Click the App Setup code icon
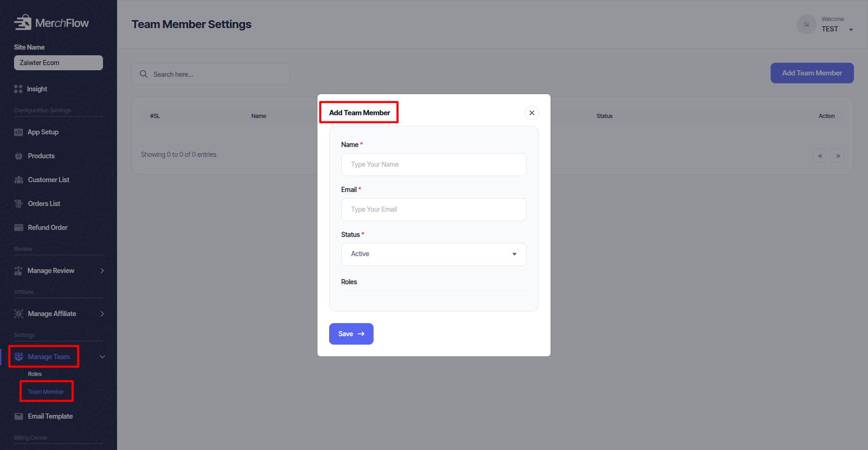 coord(18,132)
